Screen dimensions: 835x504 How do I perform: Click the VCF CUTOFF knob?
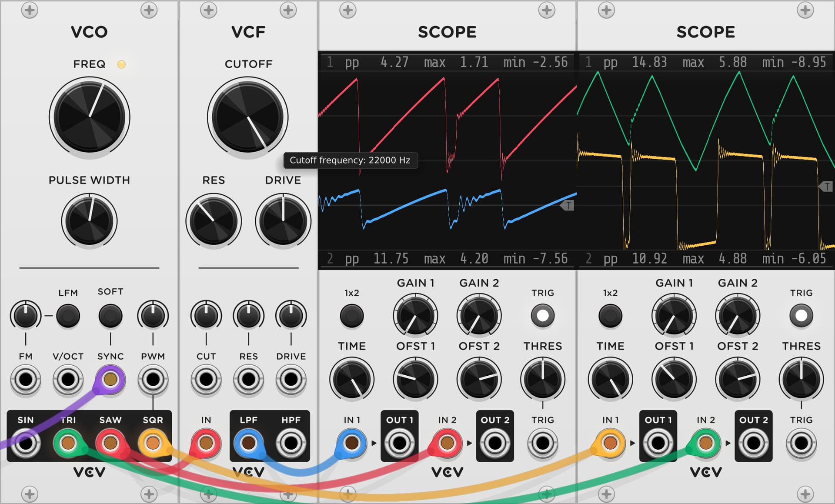point(248,117)
